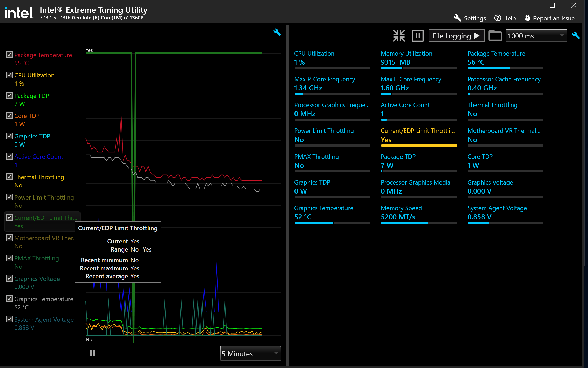The width and height of the screenshot is (588, 368).
Task: Toggle Motherboard VR Thermal graph checkbox
Action: click(x=9, y=238)
